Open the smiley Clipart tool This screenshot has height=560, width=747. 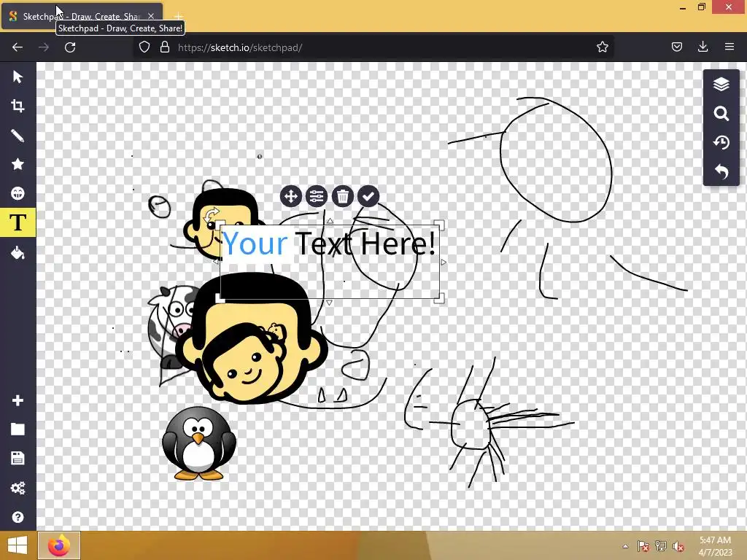click(18, 193)
